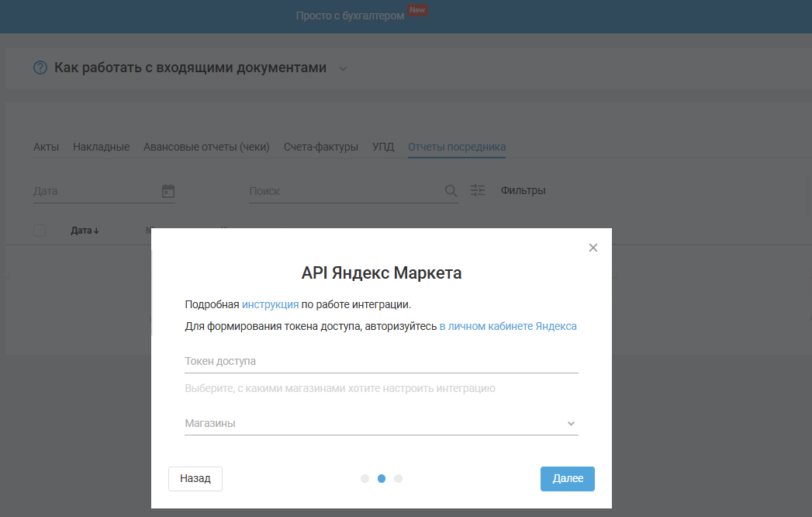Select the УПД tab
Screen dimensions: 812x517
[383, 147]
